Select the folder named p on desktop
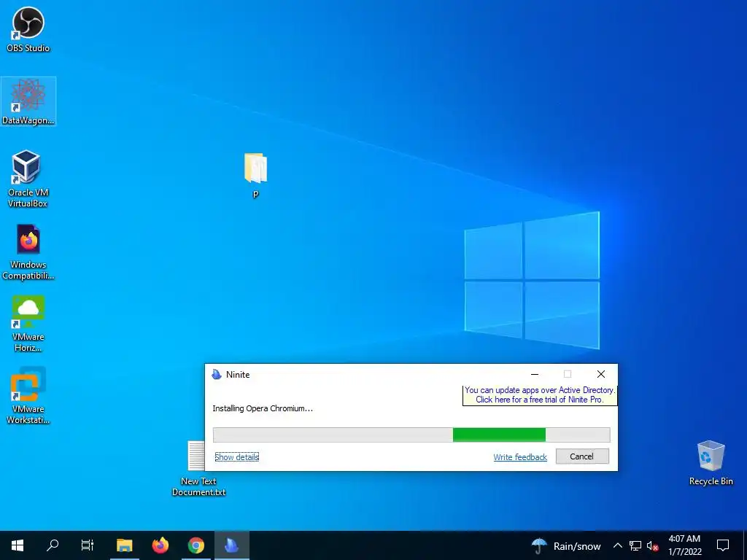747x560 pixels. pyautogui.click(x=255, y=174)
